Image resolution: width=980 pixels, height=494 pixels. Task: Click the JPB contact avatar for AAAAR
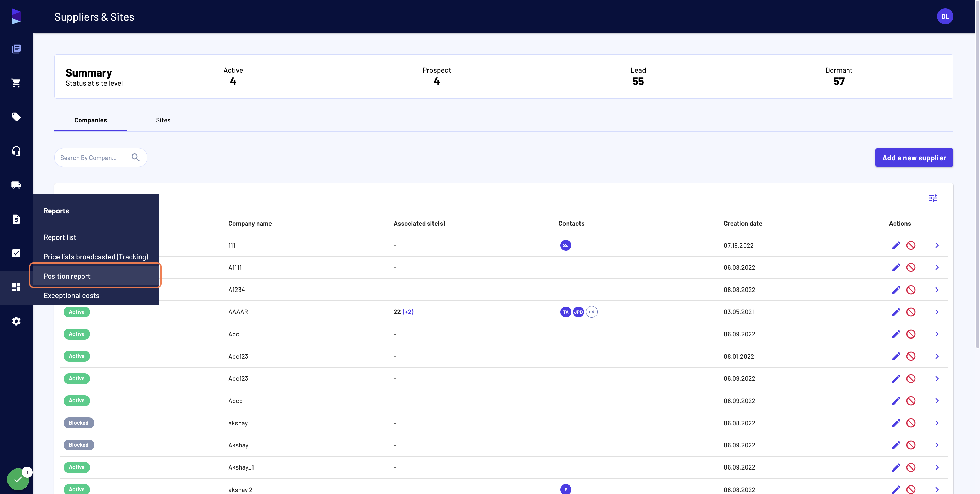(x=578, y=312)
